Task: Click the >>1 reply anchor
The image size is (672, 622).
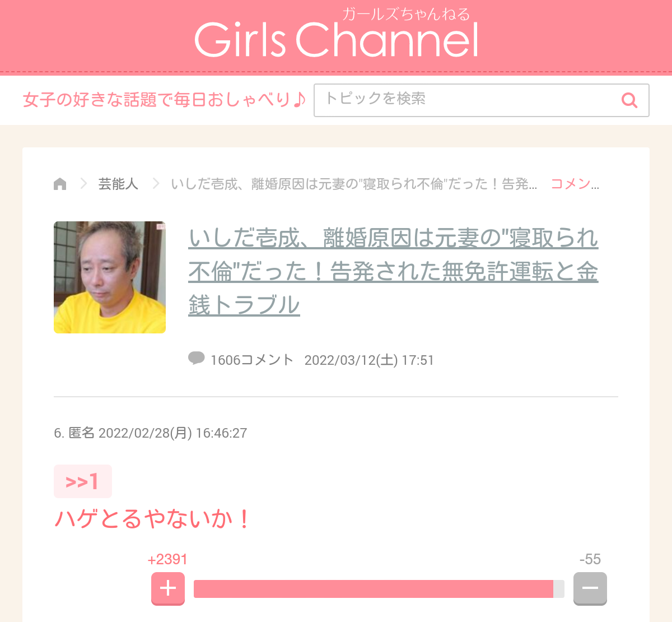Action: 83,481
